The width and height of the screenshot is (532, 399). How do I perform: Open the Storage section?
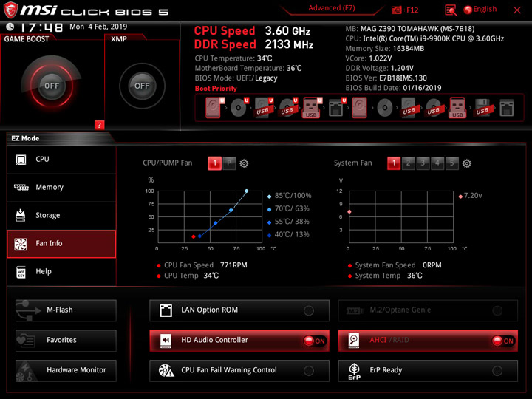[x=61, y=216]
